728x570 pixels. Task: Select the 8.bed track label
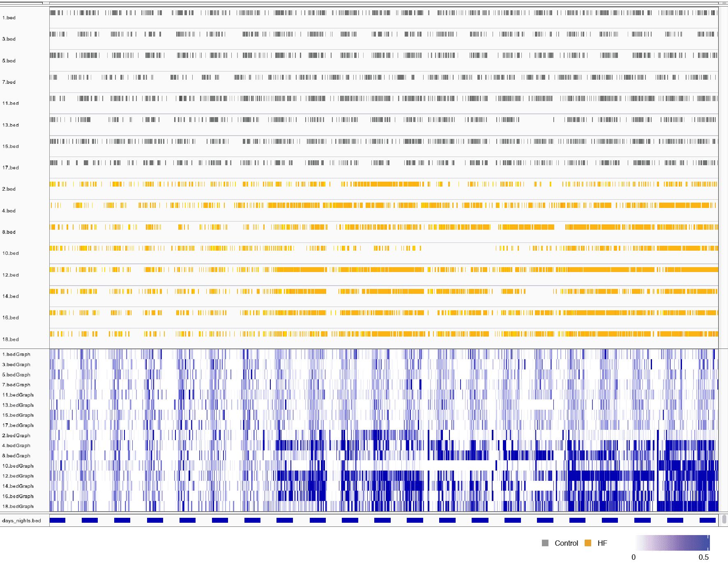point(9,232)
